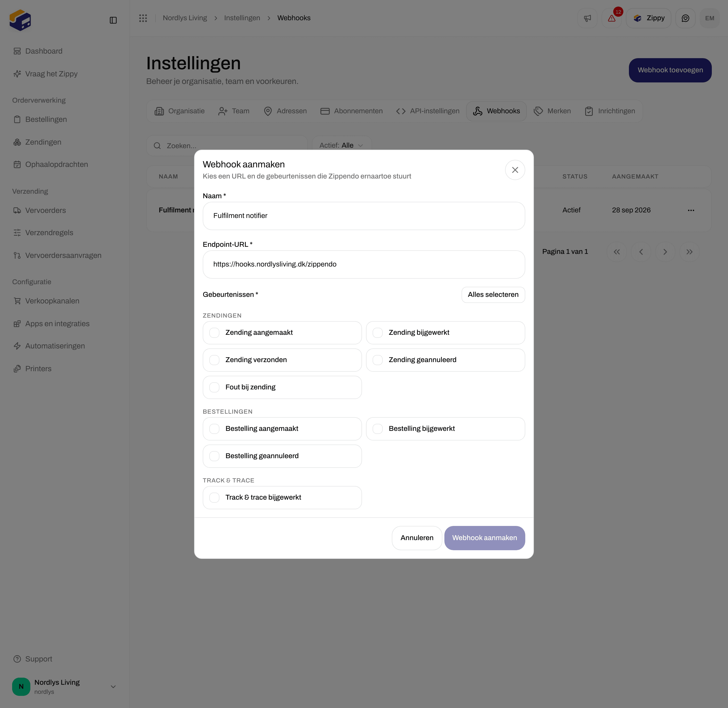The height and width of the screenshot is (708, 728).
Task: Expand the Nordlys Living organisation switcher
Action: point(113,687)
